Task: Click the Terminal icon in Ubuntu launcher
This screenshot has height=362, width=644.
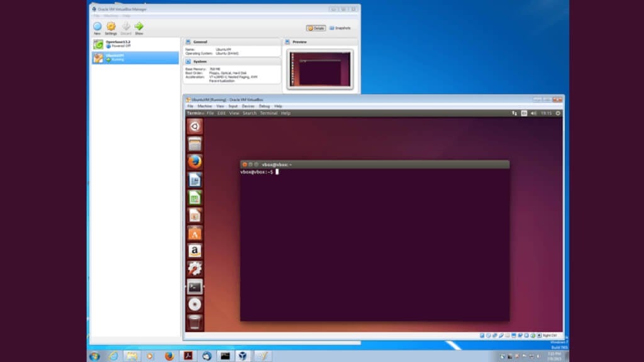Action: pyautogui.click(x=195, y=287)
